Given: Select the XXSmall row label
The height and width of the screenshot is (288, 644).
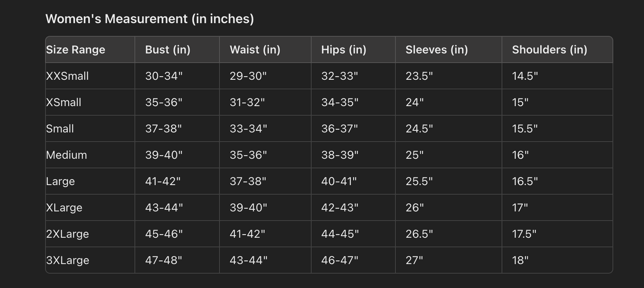Looking at the screenshot, I should pyautogui.click(x=67, y=76).
